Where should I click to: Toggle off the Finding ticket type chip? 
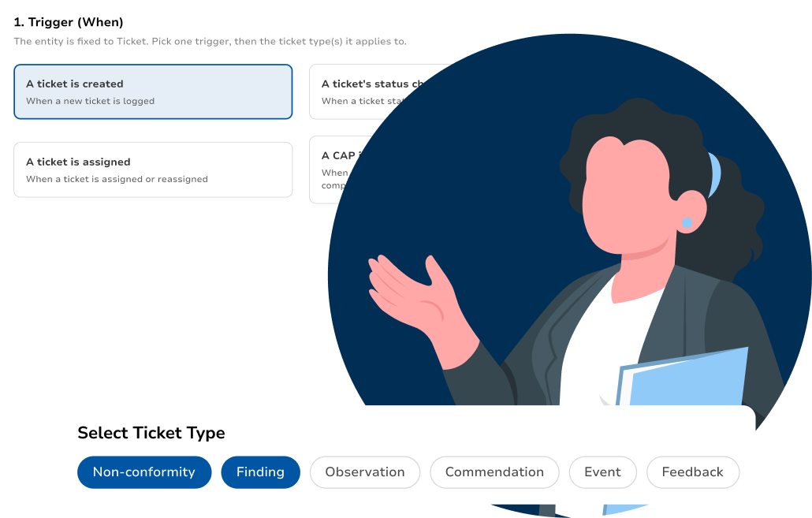click(260, 472)
